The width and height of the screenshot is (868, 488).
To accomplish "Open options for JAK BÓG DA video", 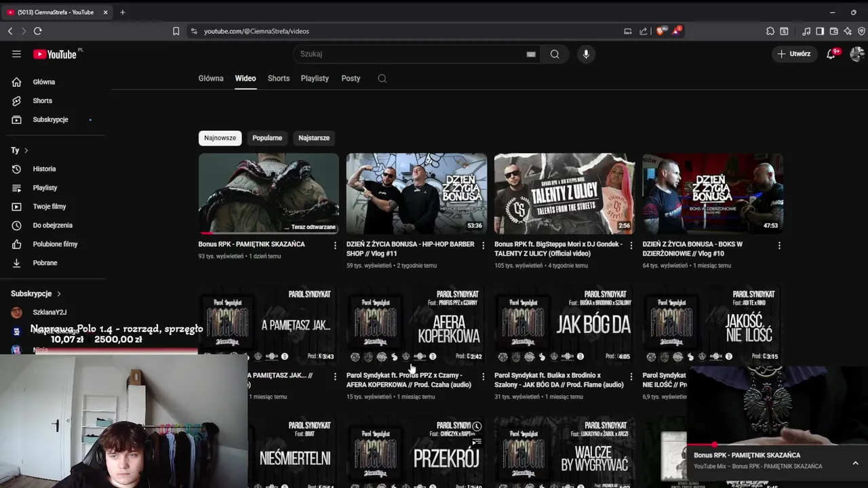I will 631,376.
